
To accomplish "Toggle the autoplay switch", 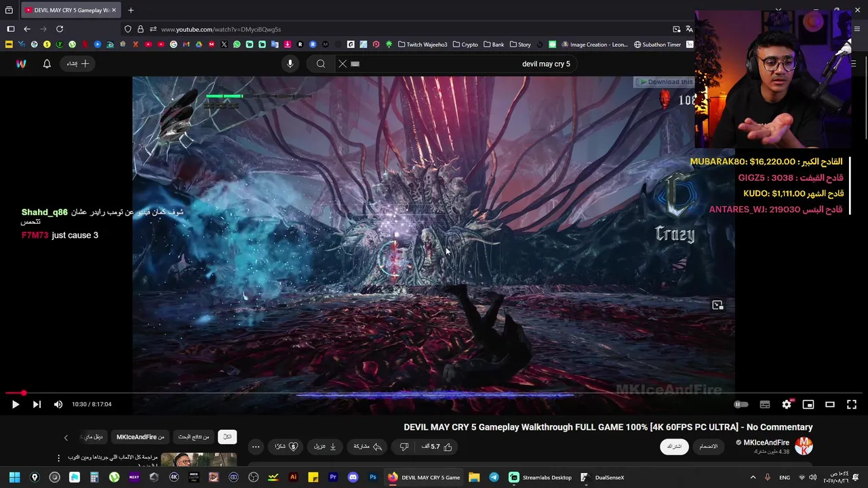I will [x=741, y=405].
